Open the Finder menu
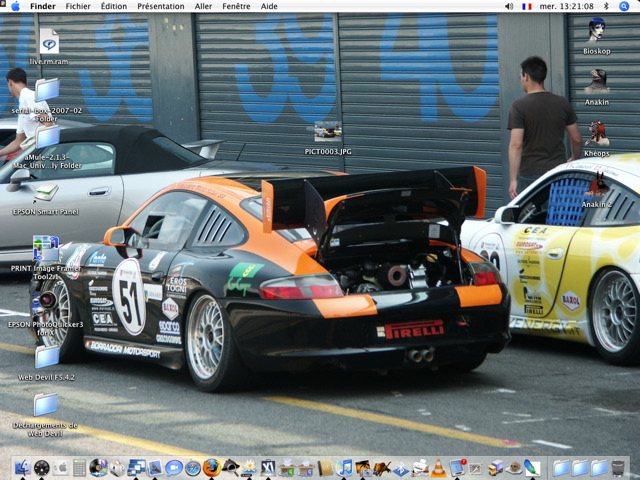Screen dimensions: 640x480 [x=42, y=6]
